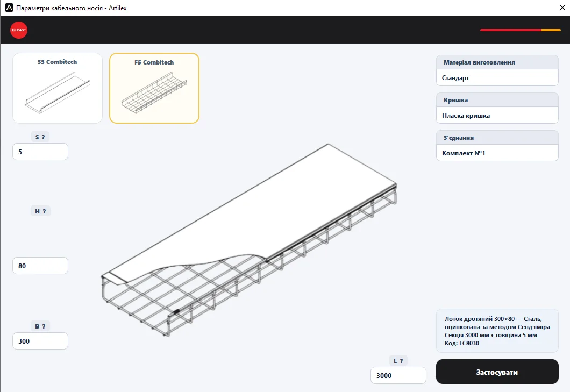Viewport: 570px width, 392px height.
Task: Click the S input field with value 5
Action: tap(40, 152)
